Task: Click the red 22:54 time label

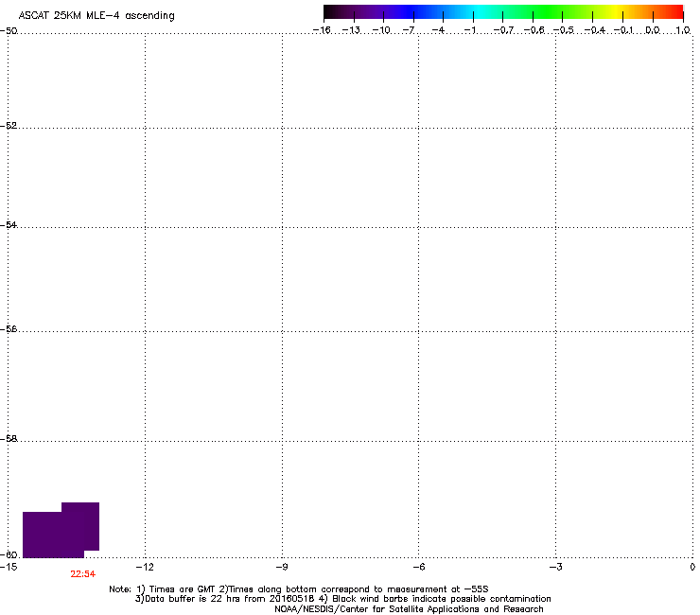Action: pos(83,574)
